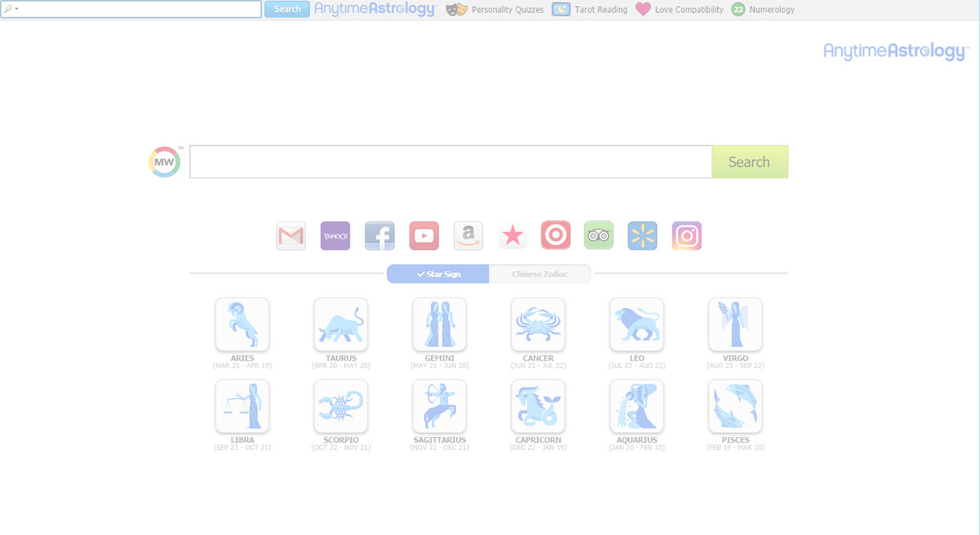Viewport: 980px width, 535px height.
Task: Click the (AUG 23 - SEP 22) date range
Action: [x=736, y=366]
